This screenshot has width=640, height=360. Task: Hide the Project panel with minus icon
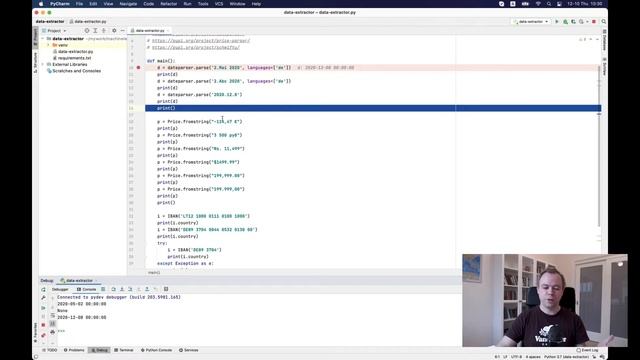tap(122, 31)
